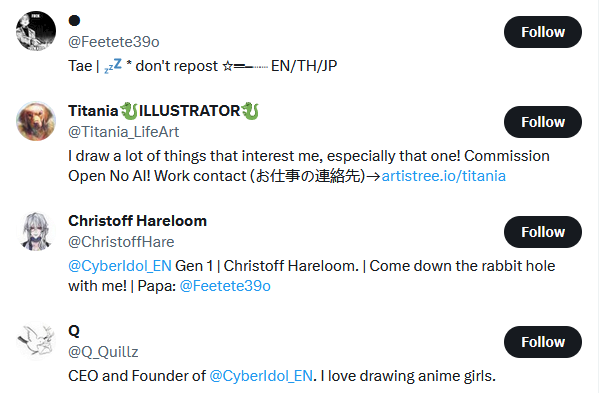
Task: Click the black dot display name
Action: pos(74,20)
